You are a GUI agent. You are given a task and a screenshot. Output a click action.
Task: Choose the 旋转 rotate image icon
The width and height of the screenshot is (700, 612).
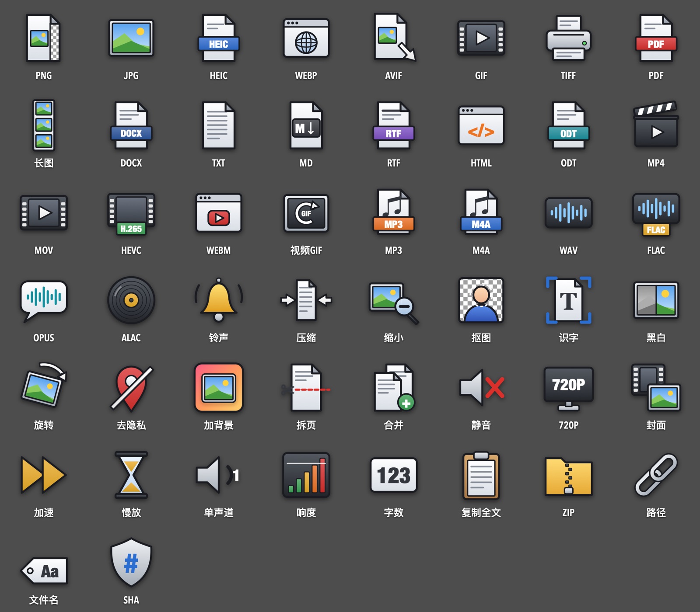pyautogui.click(x=44, y=385)
